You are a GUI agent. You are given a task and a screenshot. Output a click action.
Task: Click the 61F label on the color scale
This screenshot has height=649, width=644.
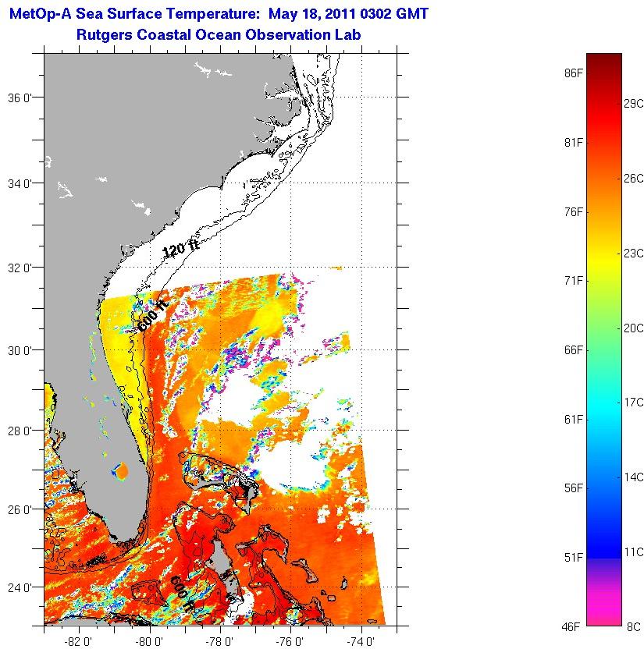tap(574, 420)
